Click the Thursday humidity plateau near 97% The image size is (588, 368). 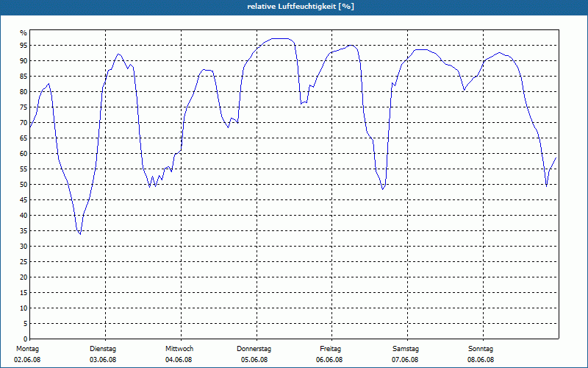[x=280, y=38]
